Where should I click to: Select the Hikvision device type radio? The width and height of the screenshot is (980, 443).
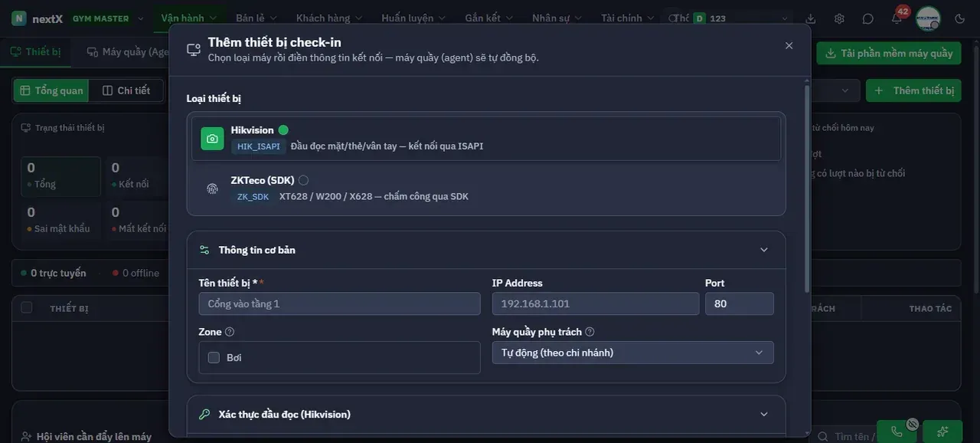click(x=283, y=130)
